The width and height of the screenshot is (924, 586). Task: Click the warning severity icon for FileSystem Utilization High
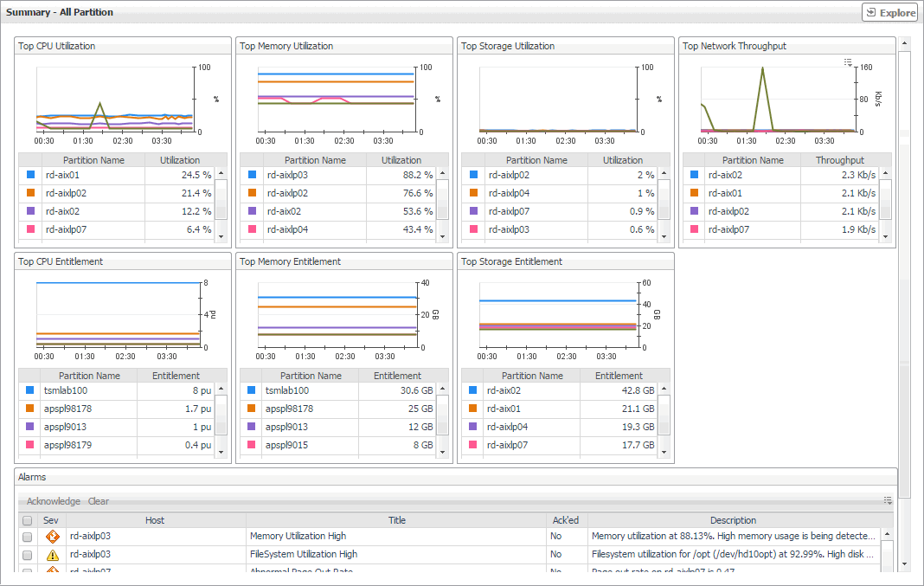[52, 555]
